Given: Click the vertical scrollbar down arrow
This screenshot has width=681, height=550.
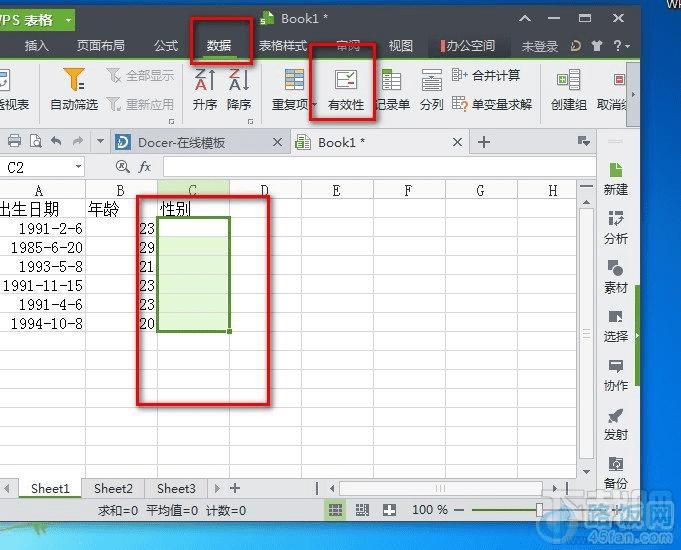Looking at the screenshot, I should point(586,471).
